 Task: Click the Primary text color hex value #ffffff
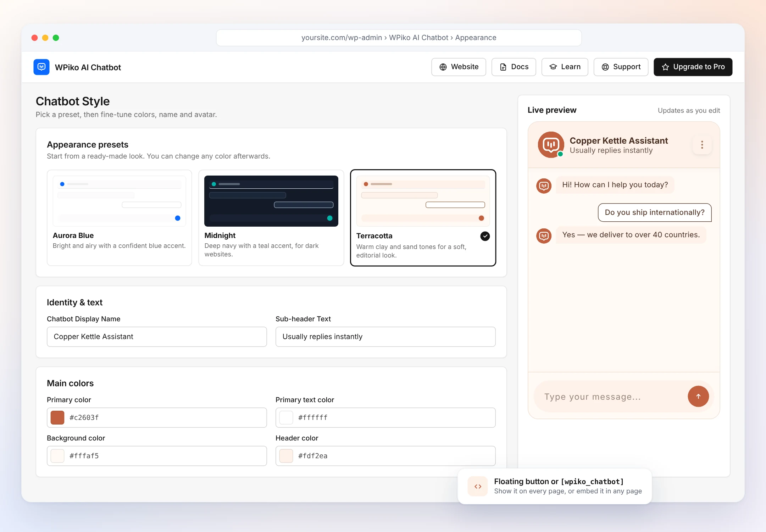(313, 417)
